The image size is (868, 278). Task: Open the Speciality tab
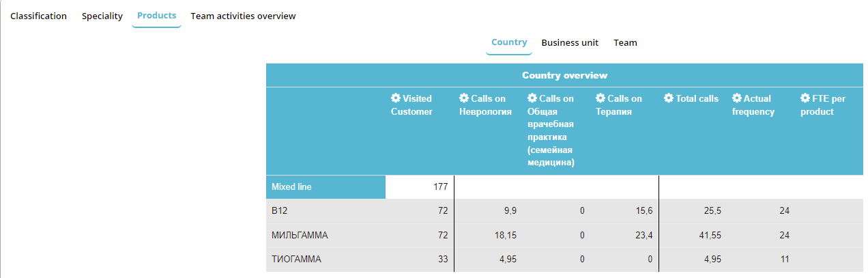pyautogui.click(x=102, y=16)
